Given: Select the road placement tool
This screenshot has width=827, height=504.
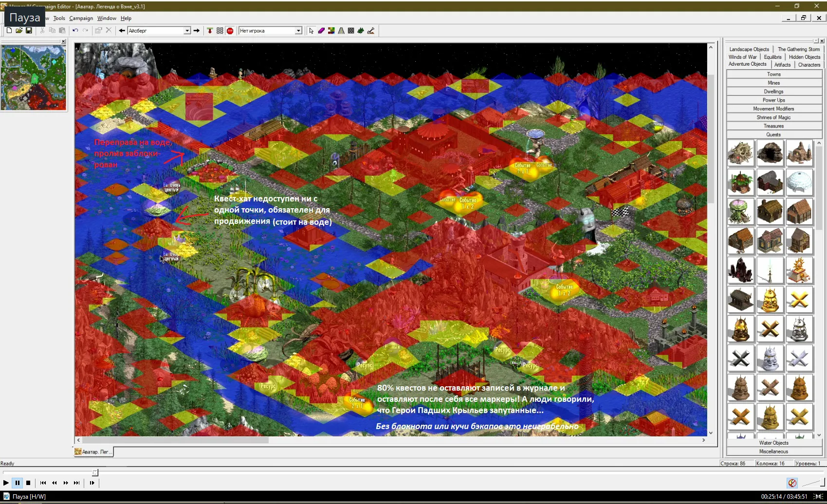Looking at the screenshot, I should 341,31.
